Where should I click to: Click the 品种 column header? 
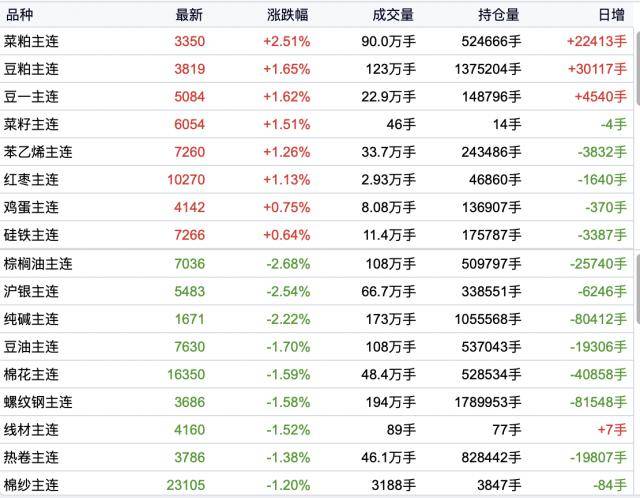pos(19,15)
